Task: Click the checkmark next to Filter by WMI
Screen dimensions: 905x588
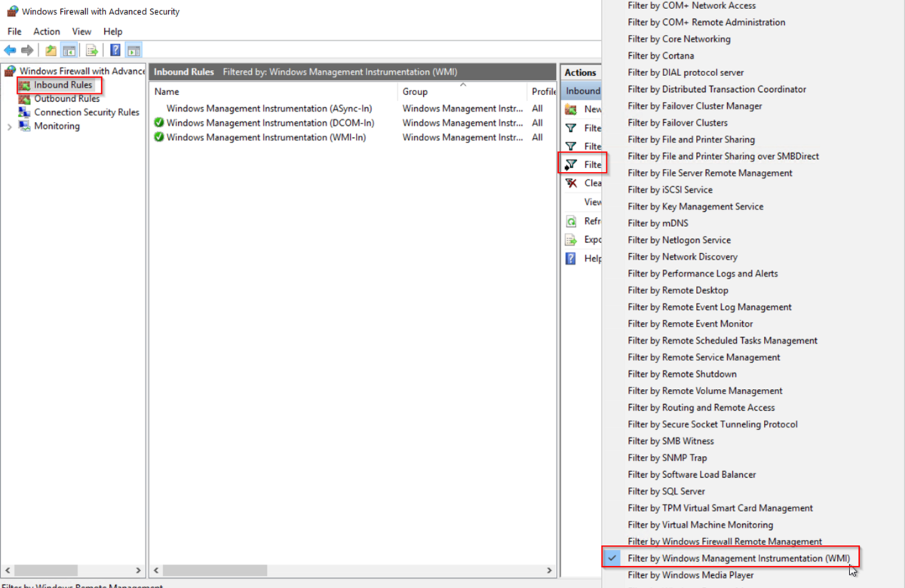Action: pyautogui.click(x=612, y=559)
